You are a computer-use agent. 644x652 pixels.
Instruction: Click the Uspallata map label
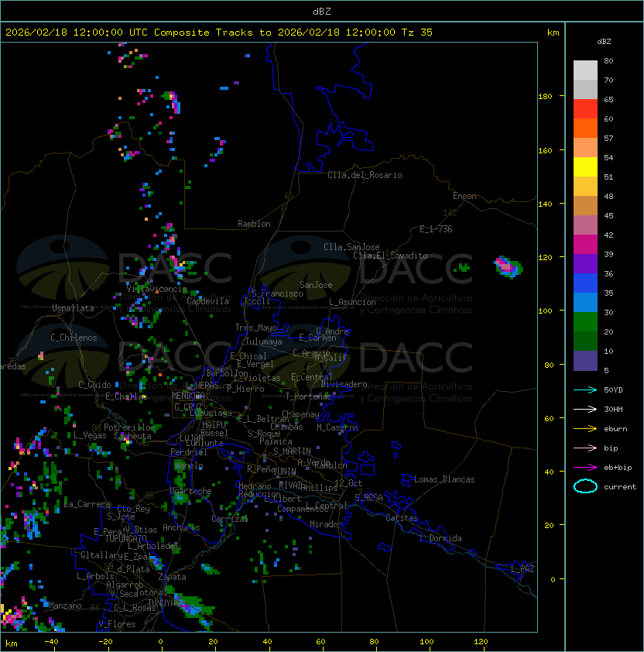[73, 308]
